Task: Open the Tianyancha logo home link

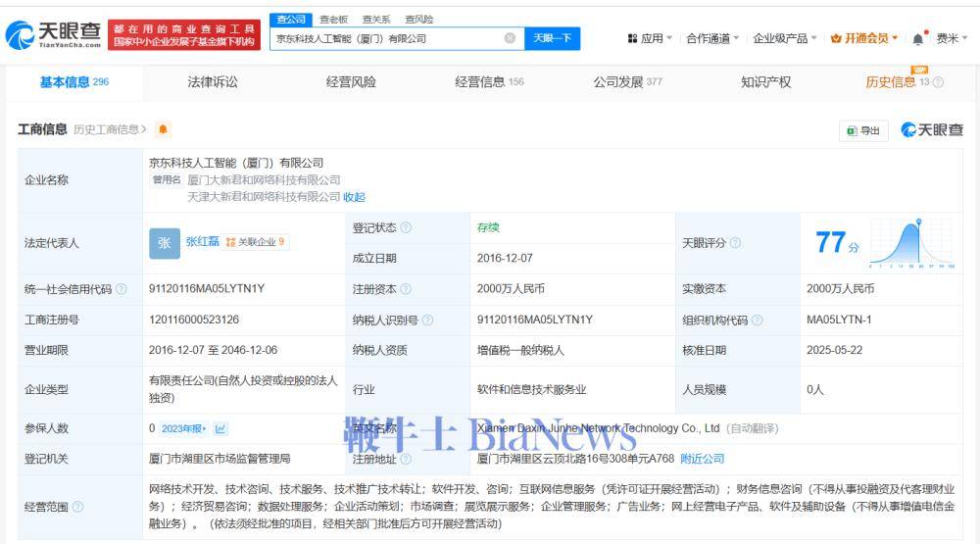Action: point(54,34)
